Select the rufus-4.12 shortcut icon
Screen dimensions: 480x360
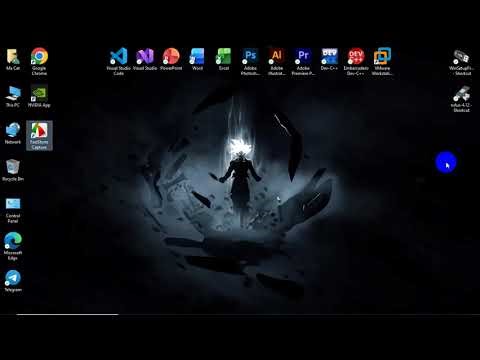[461, 94]
